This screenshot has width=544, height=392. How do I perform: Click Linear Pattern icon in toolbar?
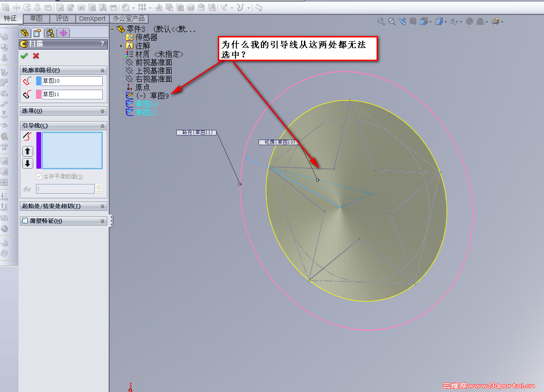pos(142,7)
